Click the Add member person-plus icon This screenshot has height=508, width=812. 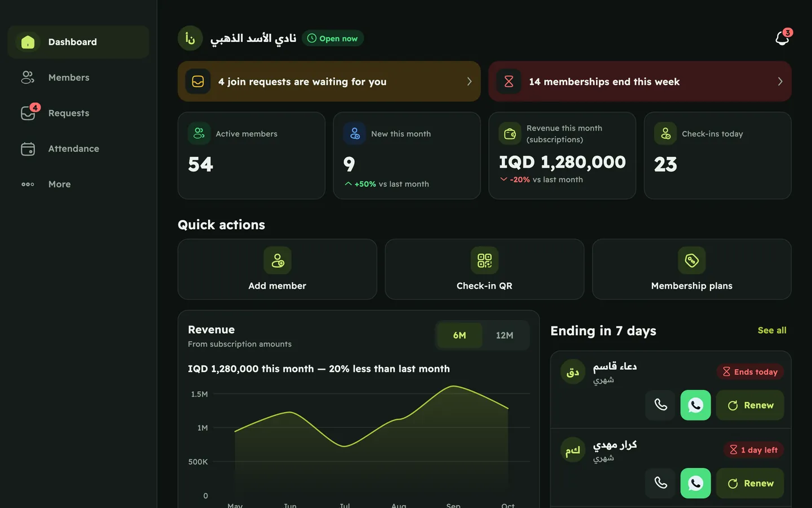pyautogui.click(x=277, y=260)
